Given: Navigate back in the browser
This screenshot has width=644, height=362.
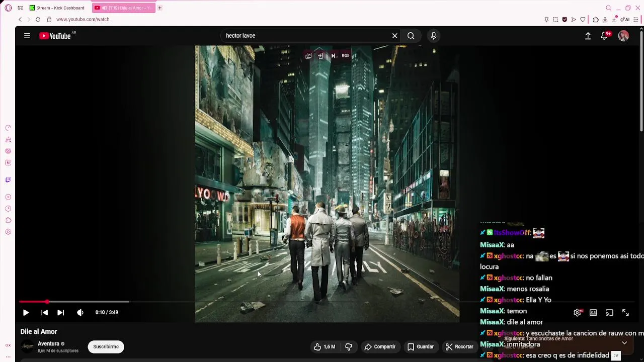Looking at the screenshot, I should [x=20, y=20].
